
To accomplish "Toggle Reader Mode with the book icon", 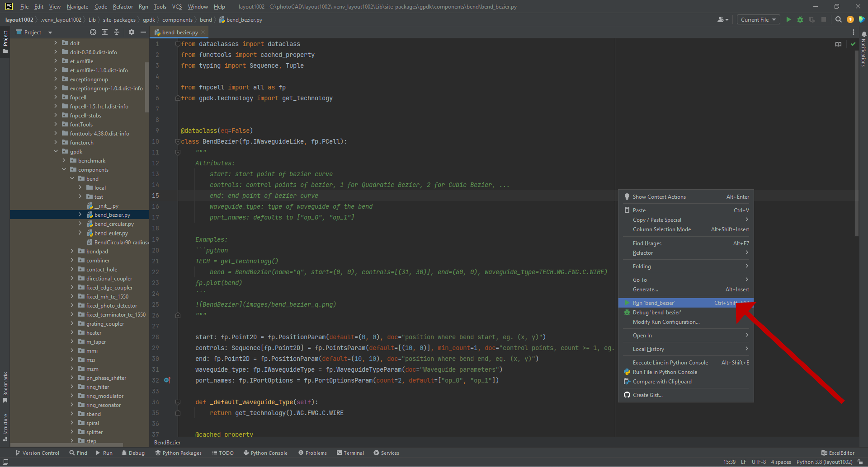I will click(x=838, y=44).
